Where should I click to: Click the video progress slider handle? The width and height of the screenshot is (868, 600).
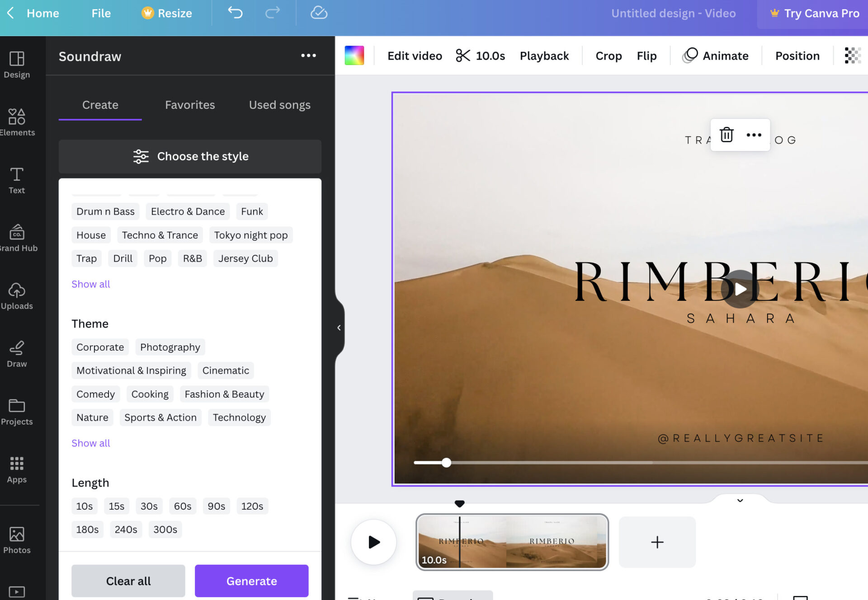coord(446,462)
